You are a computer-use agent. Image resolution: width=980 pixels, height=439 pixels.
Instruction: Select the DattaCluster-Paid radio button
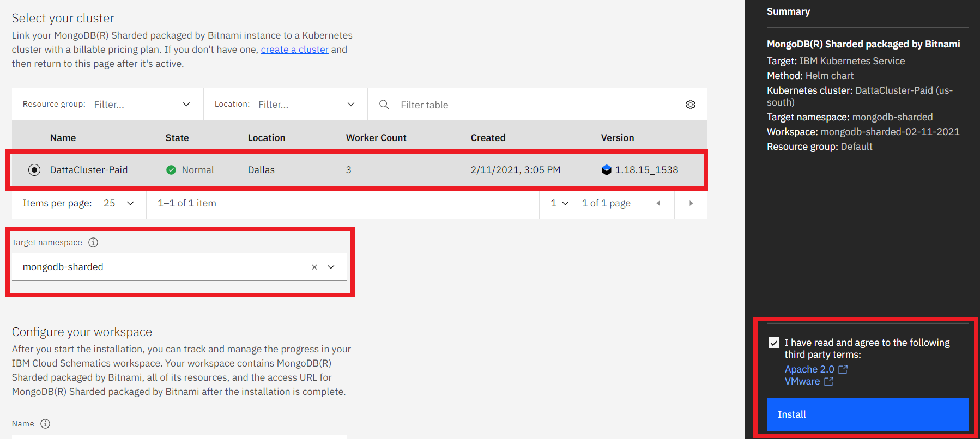click(x=34, y=170)
